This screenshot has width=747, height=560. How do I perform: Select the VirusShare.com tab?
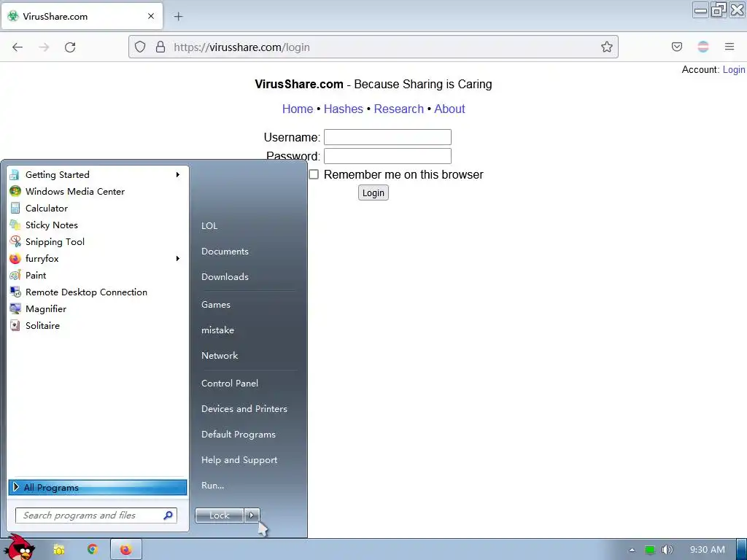[83, 16]
